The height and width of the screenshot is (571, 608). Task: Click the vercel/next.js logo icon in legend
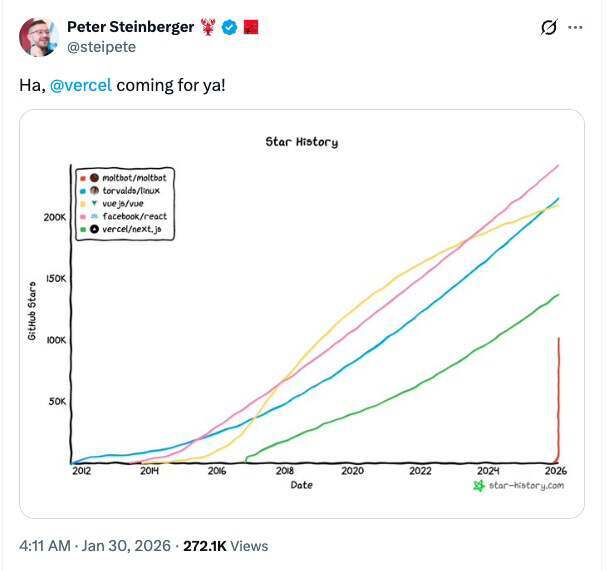click(x=93, y=229)
